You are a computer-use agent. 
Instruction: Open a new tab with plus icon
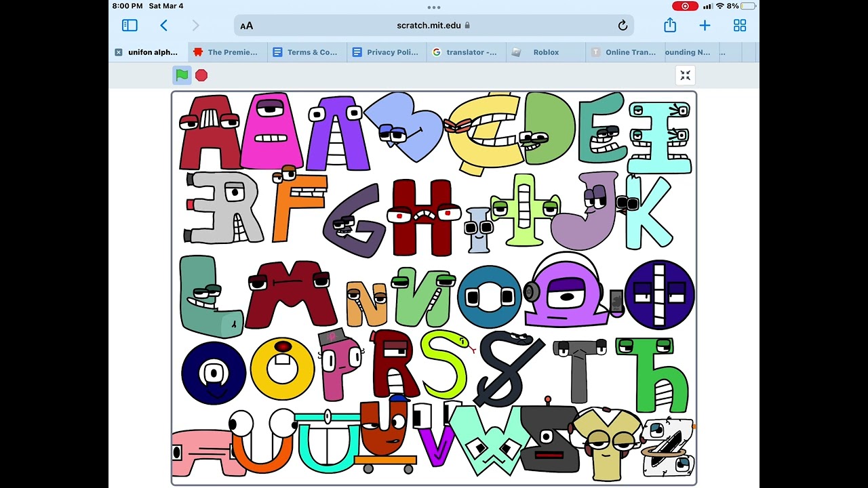(705, 25)
